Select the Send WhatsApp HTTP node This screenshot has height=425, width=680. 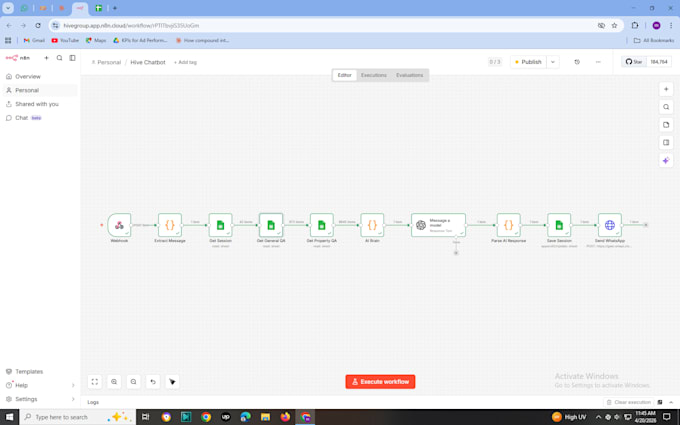click(x=610, y=225)
